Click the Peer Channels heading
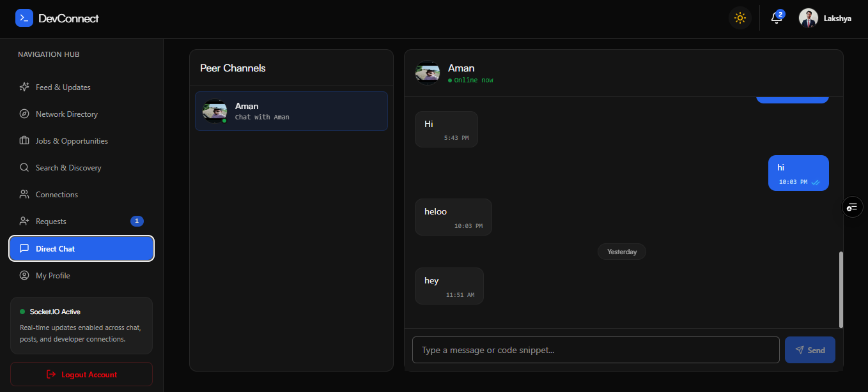The height and width of the screenshot is (392, 868). (x=233, y=68)
